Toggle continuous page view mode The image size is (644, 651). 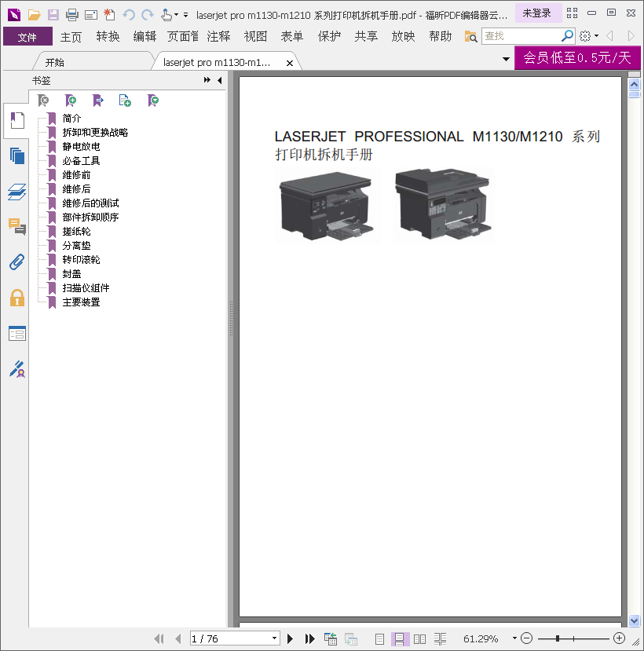coord(400,639)
